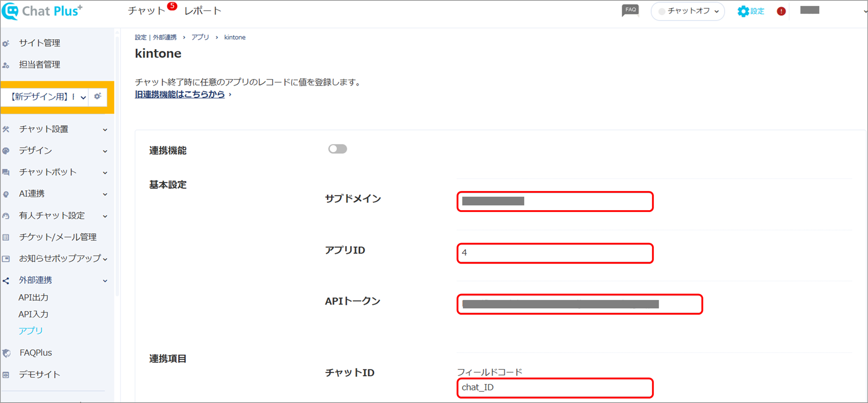Open the FAQ speech bubble icon

630,11
